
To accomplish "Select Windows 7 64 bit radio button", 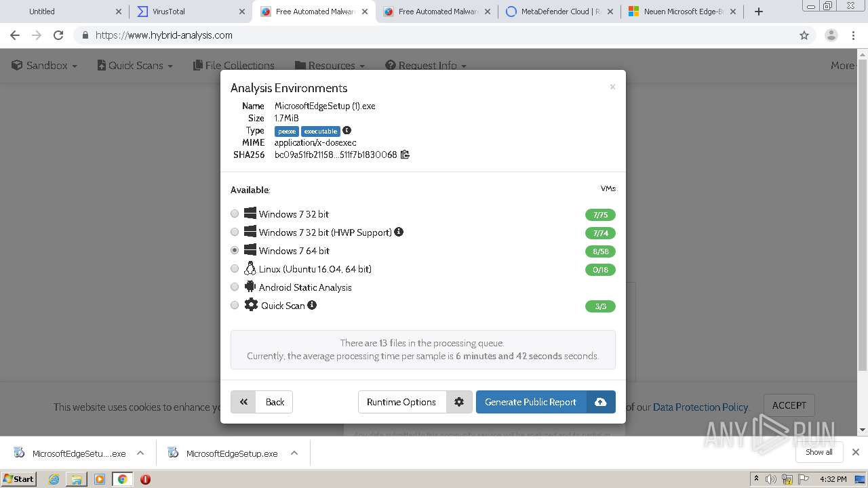I will point(235,250).
